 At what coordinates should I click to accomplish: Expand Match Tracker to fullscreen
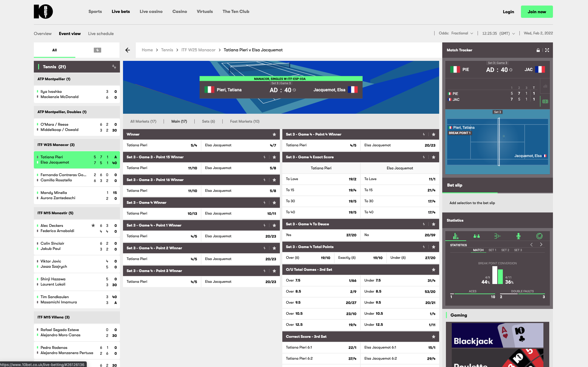[547, 50]
